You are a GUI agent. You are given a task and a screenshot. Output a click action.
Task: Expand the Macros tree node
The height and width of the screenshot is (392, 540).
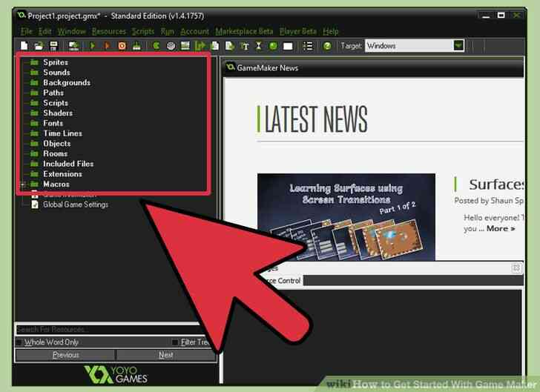point(23,184)
